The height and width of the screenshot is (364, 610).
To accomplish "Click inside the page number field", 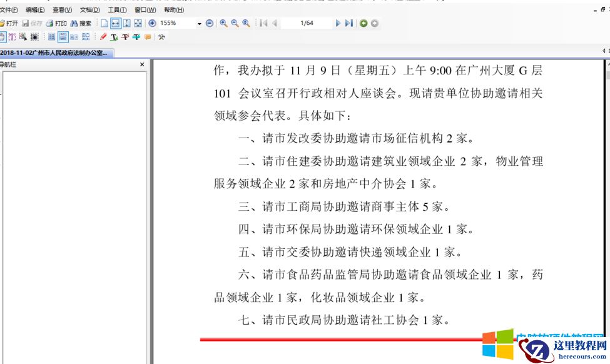I will point(307,23).
